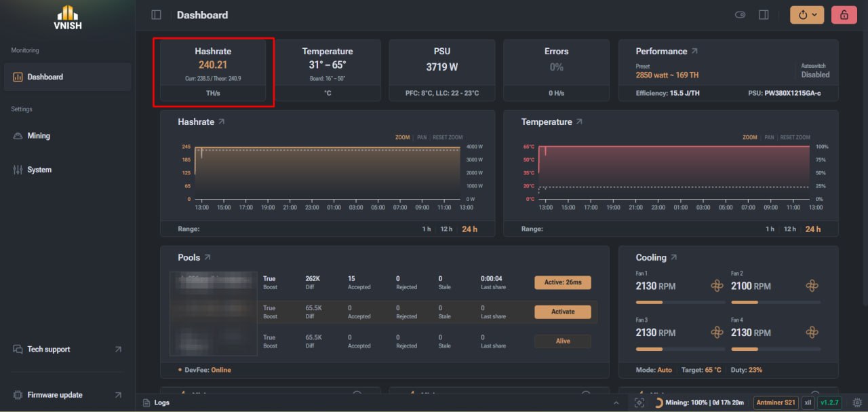Image resolution: width=868 pixels, height=412 pixels.
Task: Click the preset '2850 watt ~ 169 TH'
Action: pos(667,75)
